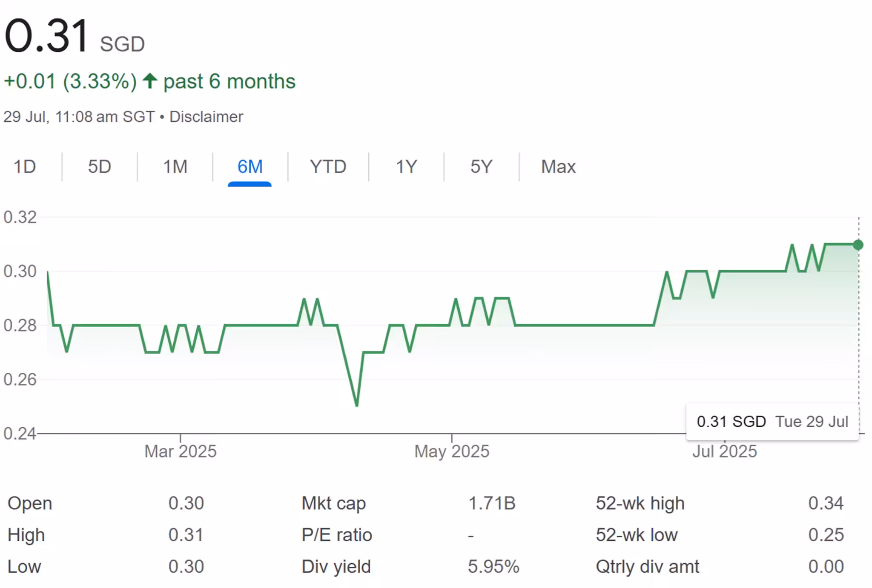The width and height of the screenshot is (872, 588).
Task: Click the Mar 2025 axis label
Action: point(180,451)
